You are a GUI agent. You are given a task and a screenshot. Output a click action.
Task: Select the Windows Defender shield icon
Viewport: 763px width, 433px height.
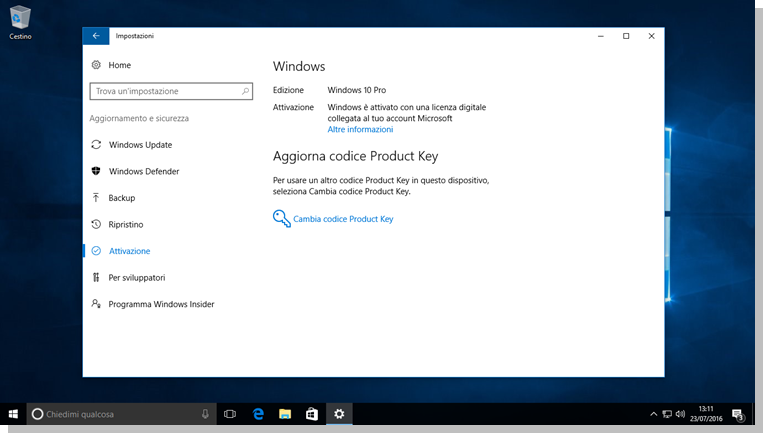pyautogui.click(x=96, y=171)
